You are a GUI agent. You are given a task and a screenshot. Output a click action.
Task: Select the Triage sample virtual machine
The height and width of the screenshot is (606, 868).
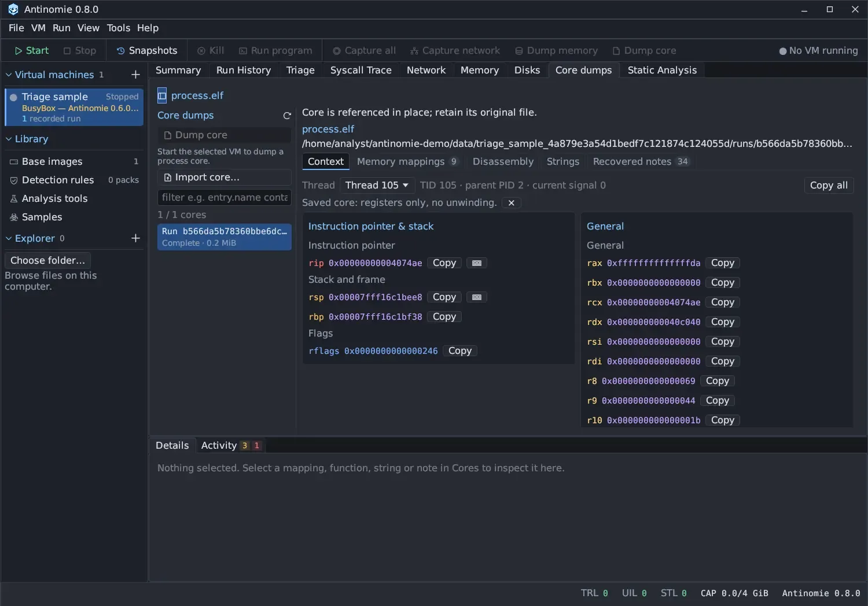click(74, 107)
